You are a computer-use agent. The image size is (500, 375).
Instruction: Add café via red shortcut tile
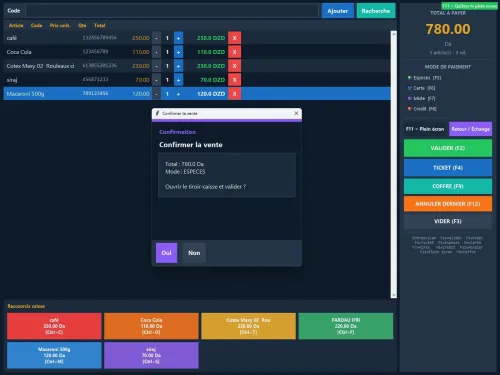(x=54, y=326)
